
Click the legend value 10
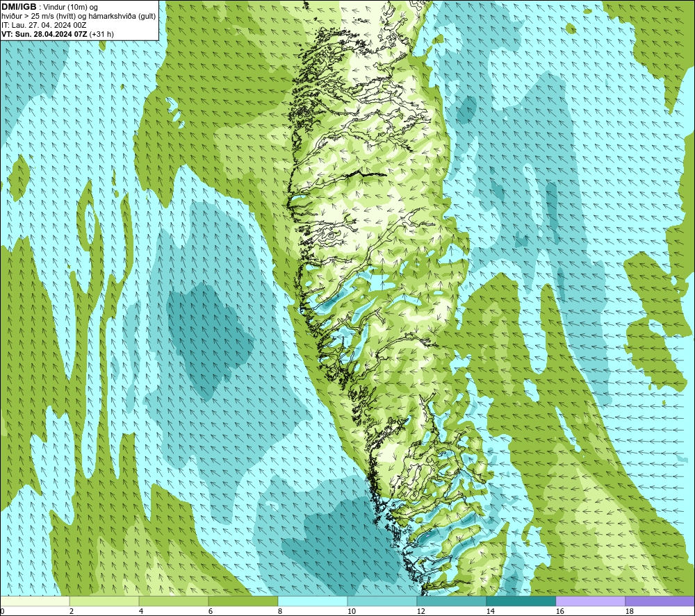click(x=351, y=611)
